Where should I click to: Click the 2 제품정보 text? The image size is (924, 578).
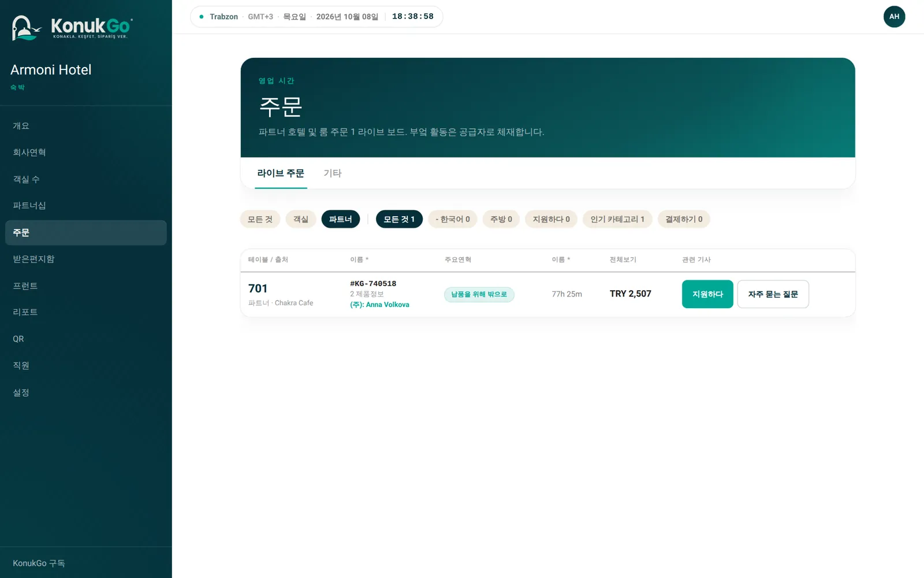[x=367, y=294]
